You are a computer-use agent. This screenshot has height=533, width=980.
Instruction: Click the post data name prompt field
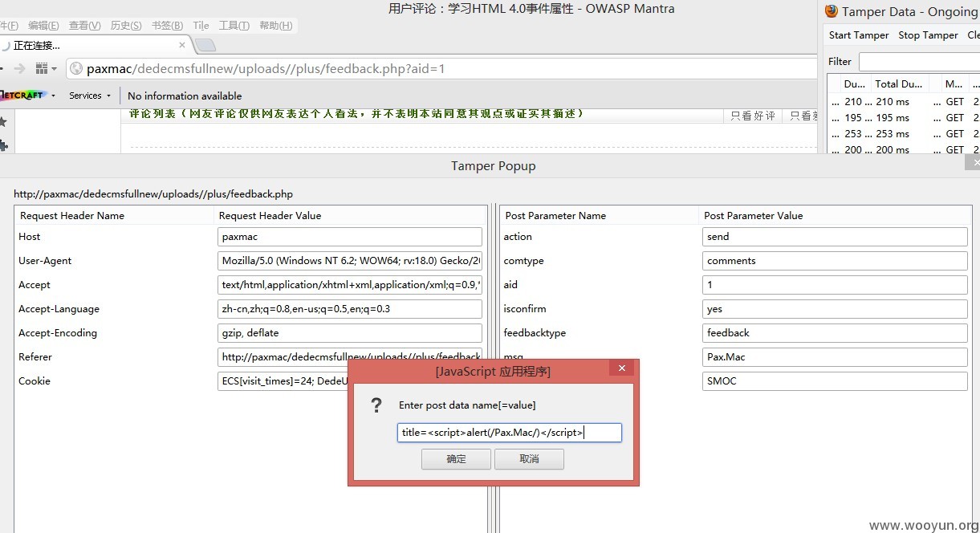(510, 433)
